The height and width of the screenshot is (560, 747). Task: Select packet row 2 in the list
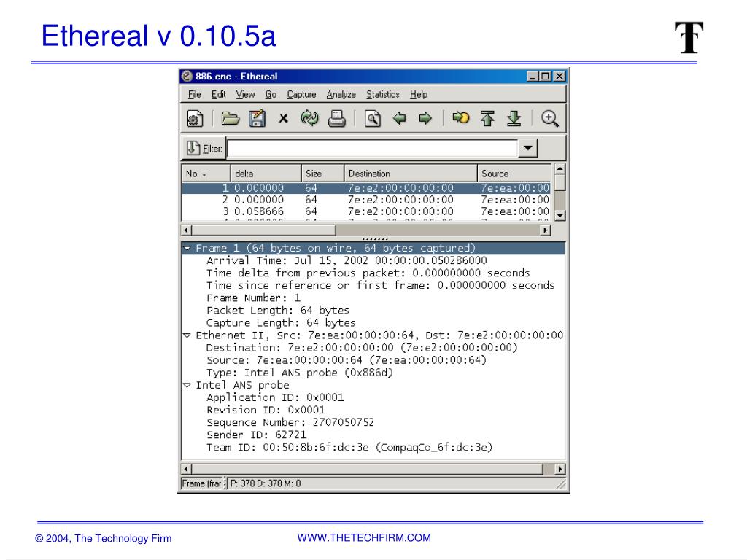tap(366, 200)
